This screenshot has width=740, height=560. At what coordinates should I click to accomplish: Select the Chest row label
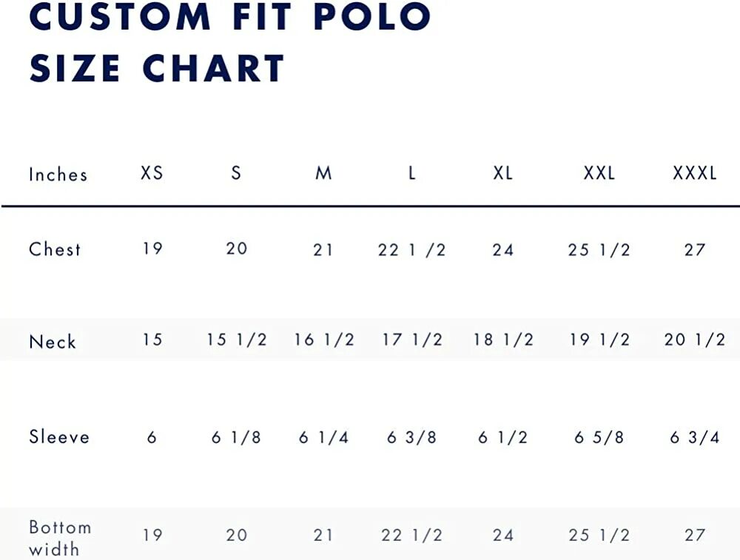click(x=55, y=249)
